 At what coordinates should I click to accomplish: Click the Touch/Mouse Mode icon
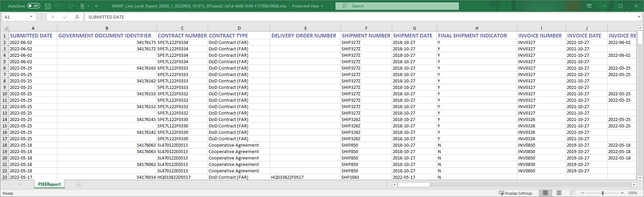click(82, 6)
